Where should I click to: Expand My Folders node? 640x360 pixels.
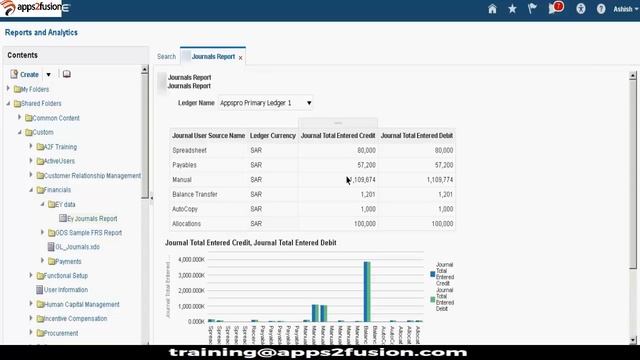coord(8,88)
